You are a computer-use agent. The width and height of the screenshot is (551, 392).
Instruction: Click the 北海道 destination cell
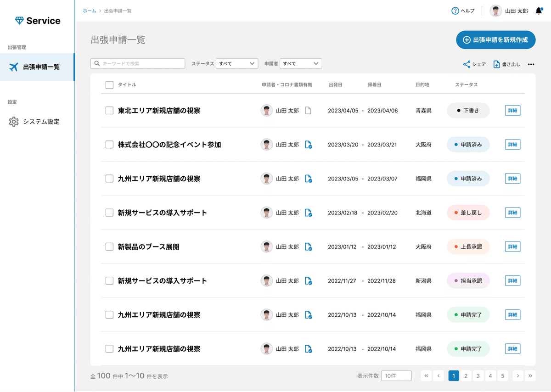point(423,213)
